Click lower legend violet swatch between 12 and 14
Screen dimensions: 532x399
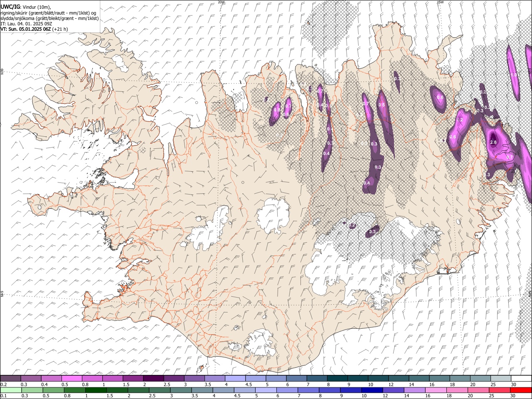point(393,390)
